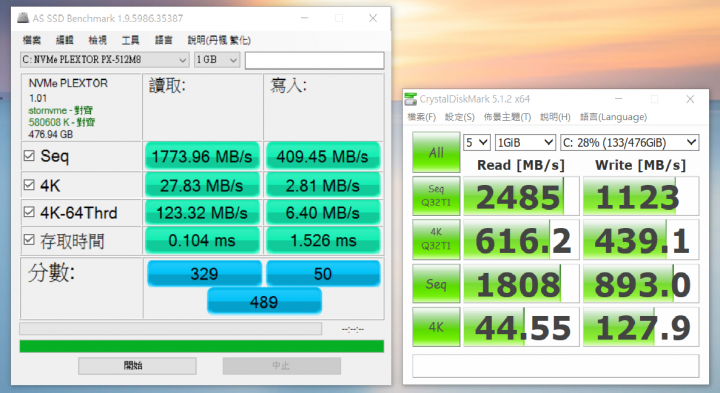Click the total score 489
The image size is (720, 393).
click(x=264, y=302)
